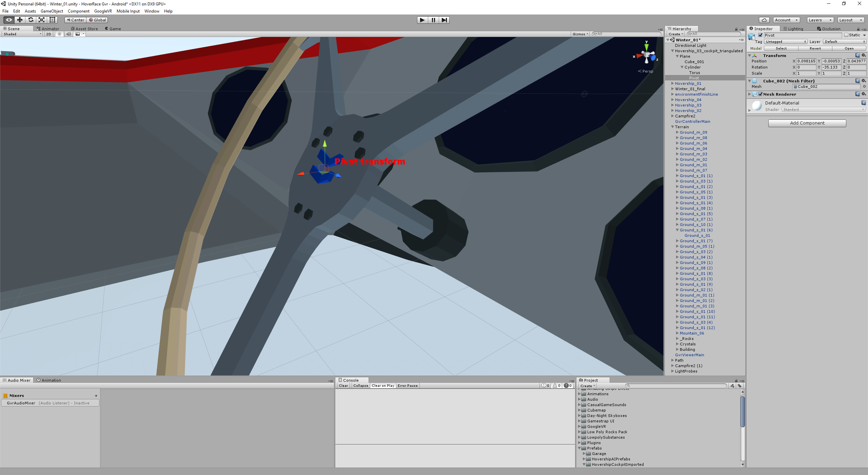Select the Rect transform tool
This screenshot has height=475, width=868.
[52, 20]
